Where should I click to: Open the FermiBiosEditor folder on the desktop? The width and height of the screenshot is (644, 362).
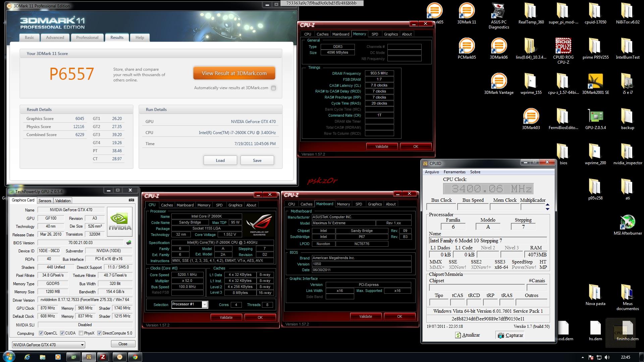563,119
